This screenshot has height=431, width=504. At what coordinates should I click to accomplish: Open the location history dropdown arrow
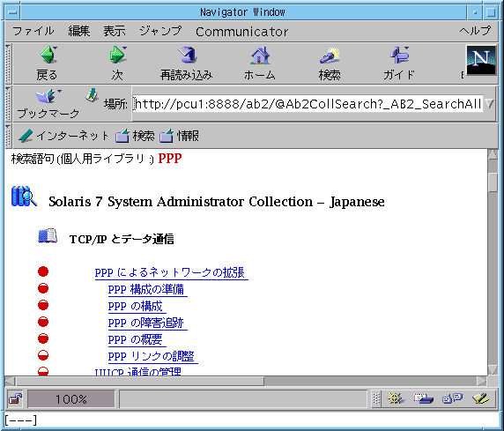(490, 104)
